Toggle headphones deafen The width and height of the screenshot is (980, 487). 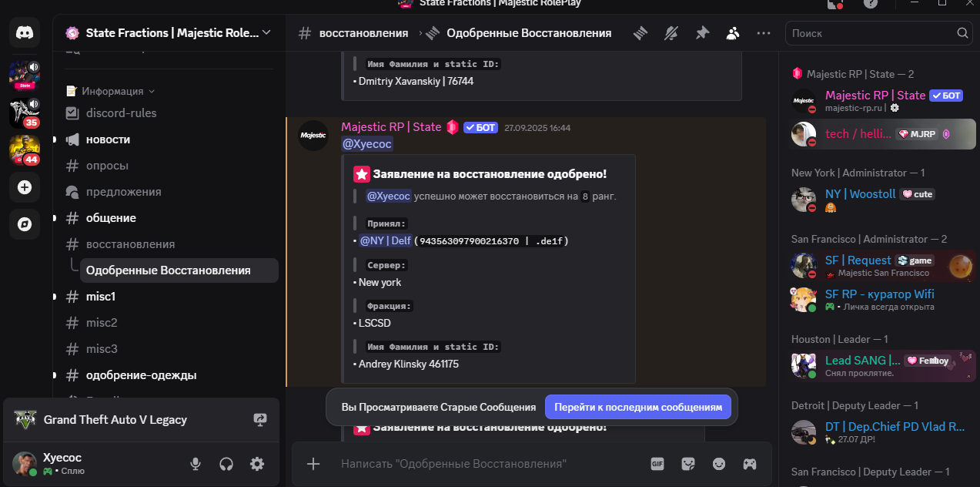click(226, 464)
